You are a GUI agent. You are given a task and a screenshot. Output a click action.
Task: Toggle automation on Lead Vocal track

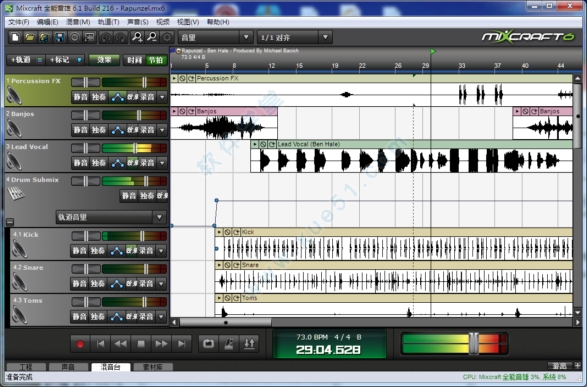(x=118, y=163)
